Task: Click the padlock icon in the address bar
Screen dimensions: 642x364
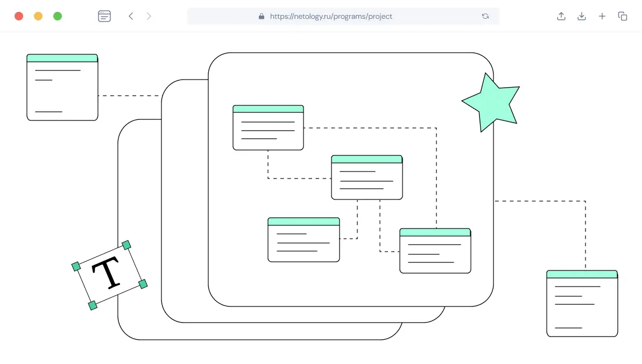Action: tap(262, 16)
